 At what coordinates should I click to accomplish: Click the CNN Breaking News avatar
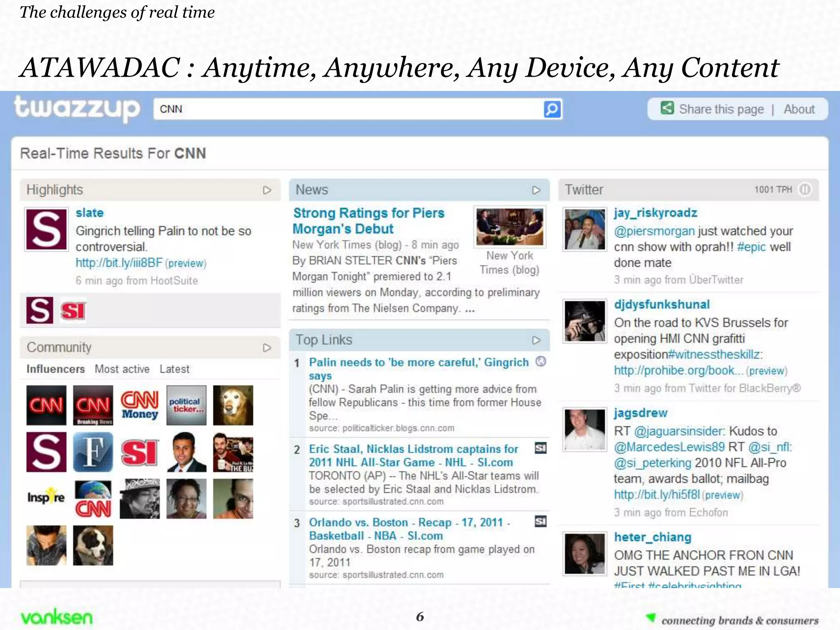(93, 405)
